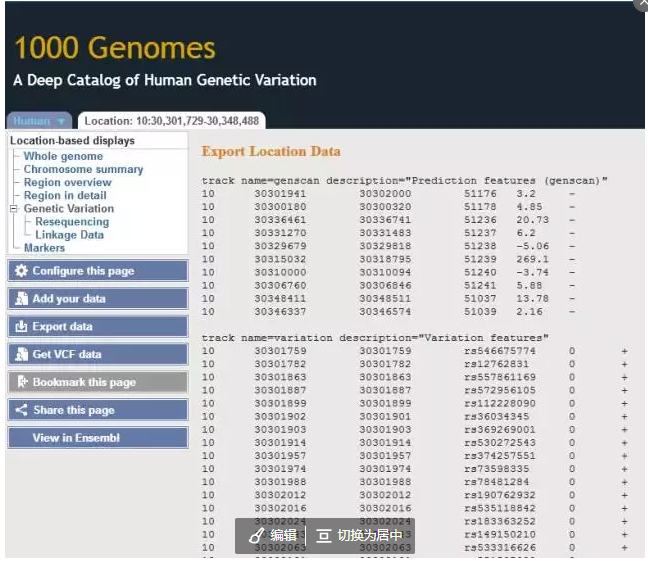Click the Get VCF data button
The width and height of the screenshot is (648, 563).
click(x=98, y=354)
